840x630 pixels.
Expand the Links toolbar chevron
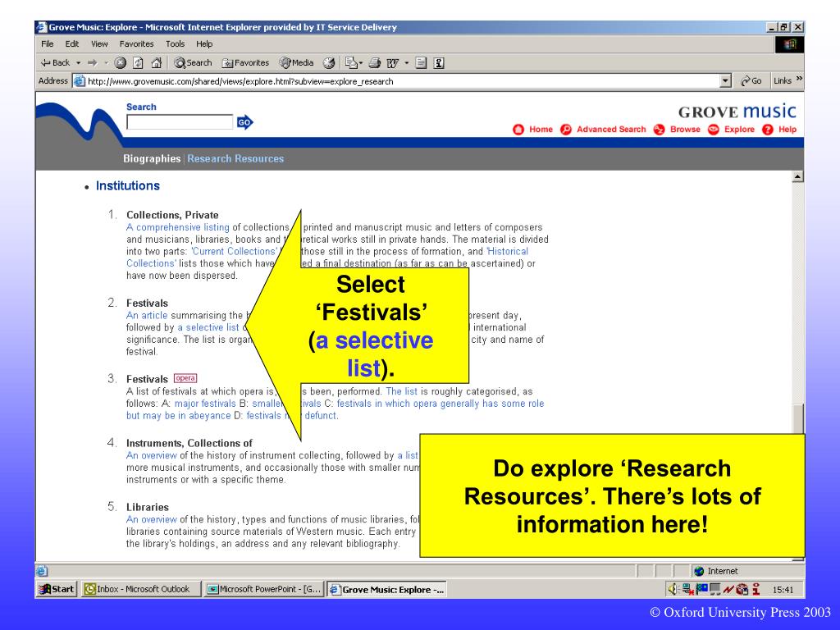pos(799,80)
